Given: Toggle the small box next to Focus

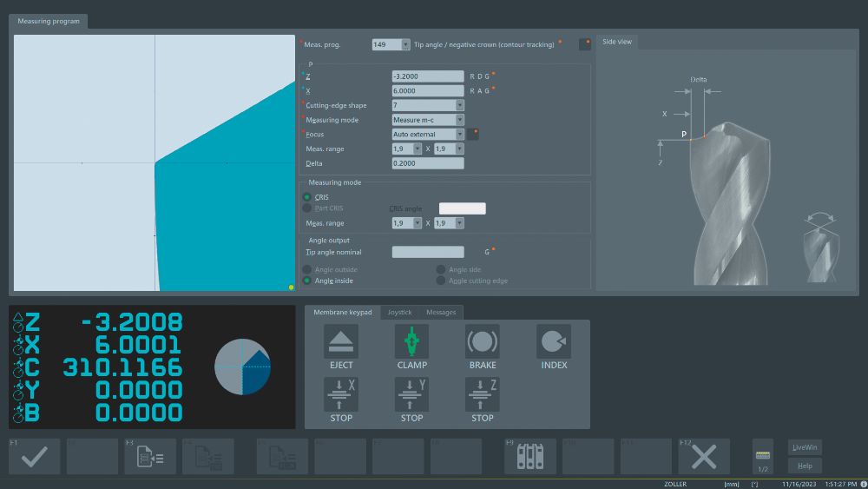Looking at the screenshot, I should tap(473, 134).
